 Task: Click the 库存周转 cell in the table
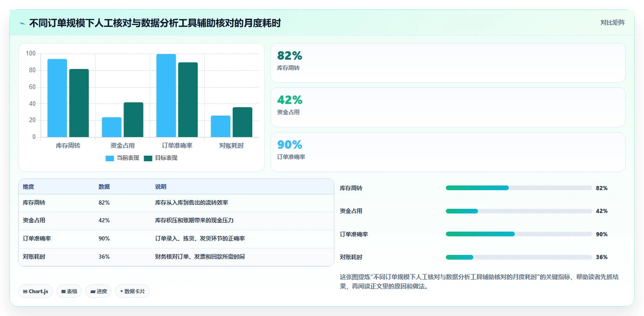click(x=34, y=203)
